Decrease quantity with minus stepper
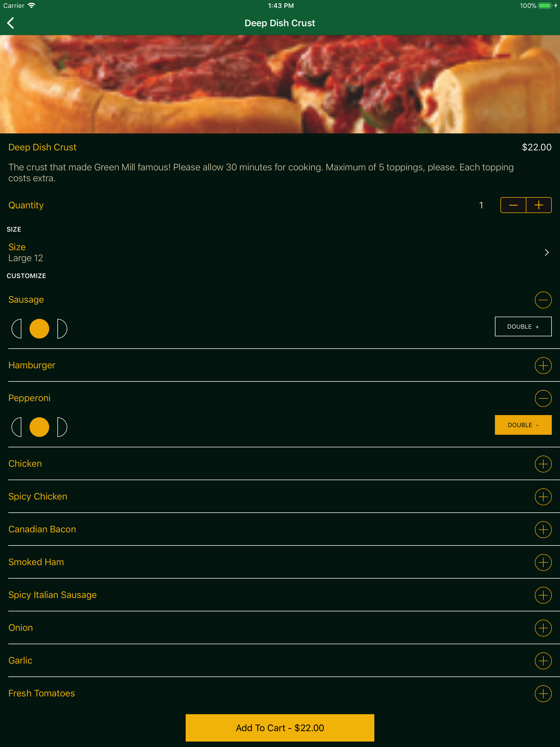Screen dimensions: 560x747 click(x=513, y=205)
